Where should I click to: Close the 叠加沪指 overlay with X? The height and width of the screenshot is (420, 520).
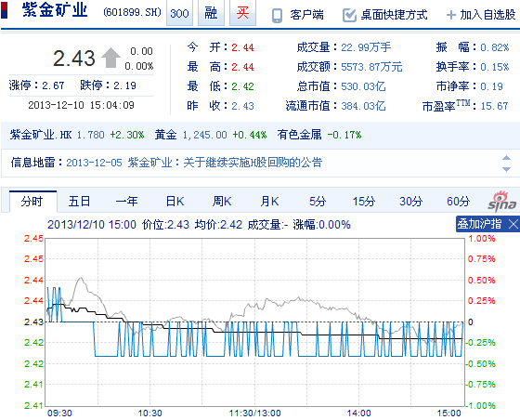[x=513, y=224]
